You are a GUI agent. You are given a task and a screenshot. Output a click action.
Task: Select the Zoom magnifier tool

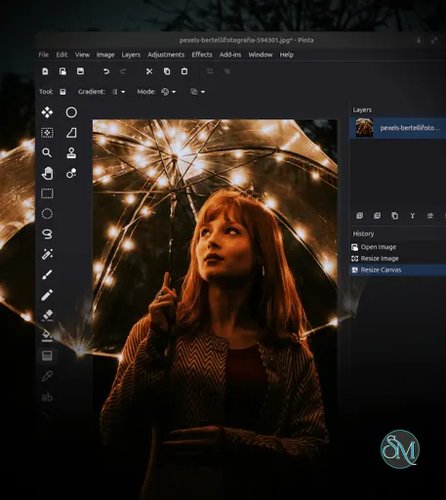coord(47,153)
